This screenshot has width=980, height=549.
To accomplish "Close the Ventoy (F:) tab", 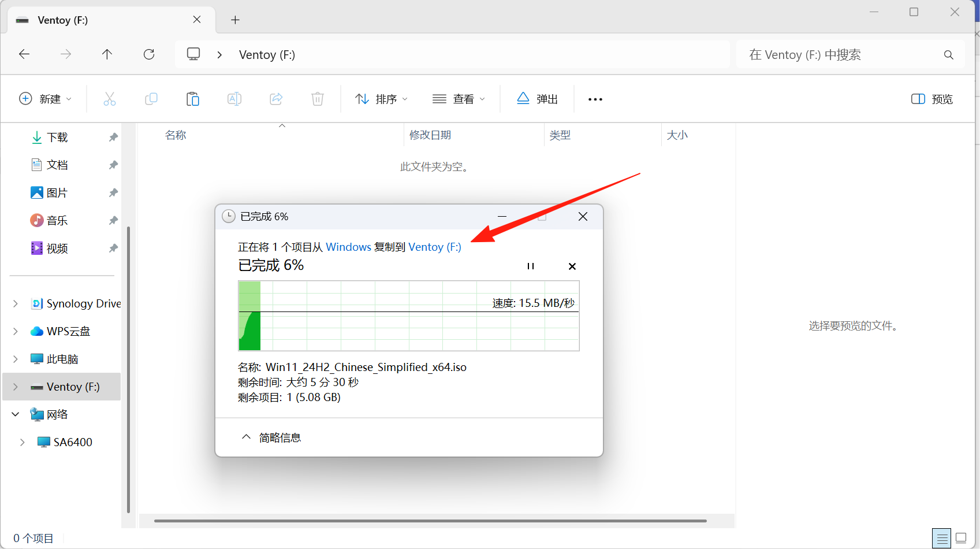I will click(x=197, y=20).
